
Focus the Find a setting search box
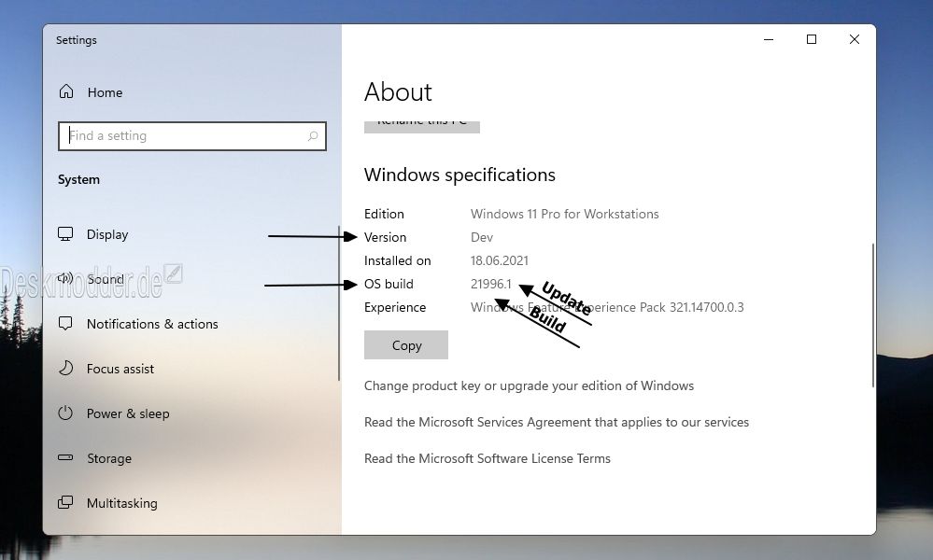pyautogui.click(x=192, y=136)
